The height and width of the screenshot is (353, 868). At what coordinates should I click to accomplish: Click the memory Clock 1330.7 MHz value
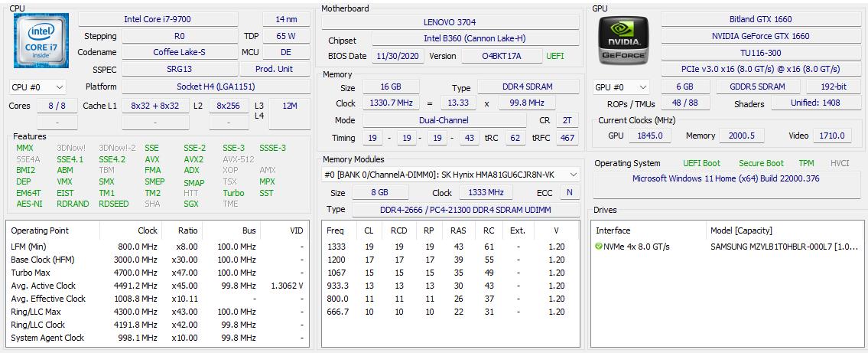[x=390, y=103]
